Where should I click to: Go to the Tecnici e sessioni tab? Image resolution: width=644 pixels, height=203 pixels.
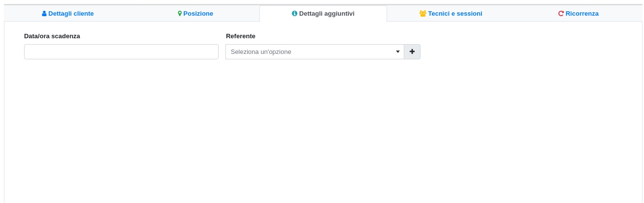coord(455,14)
